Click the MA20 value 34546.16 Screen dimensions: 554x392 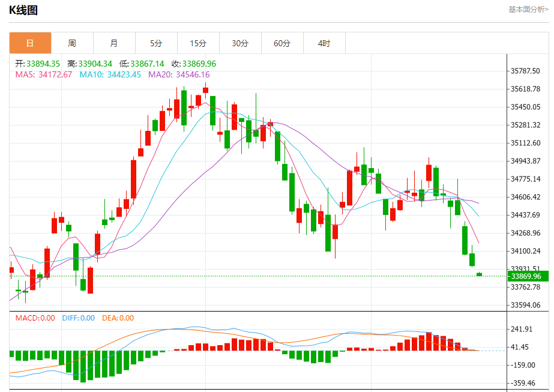[x=193, y=74]
